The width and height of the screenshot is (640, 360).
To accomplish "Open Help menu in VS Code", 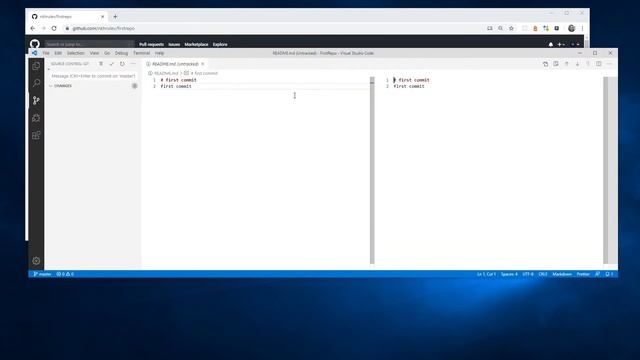I will tap(159, 53).
